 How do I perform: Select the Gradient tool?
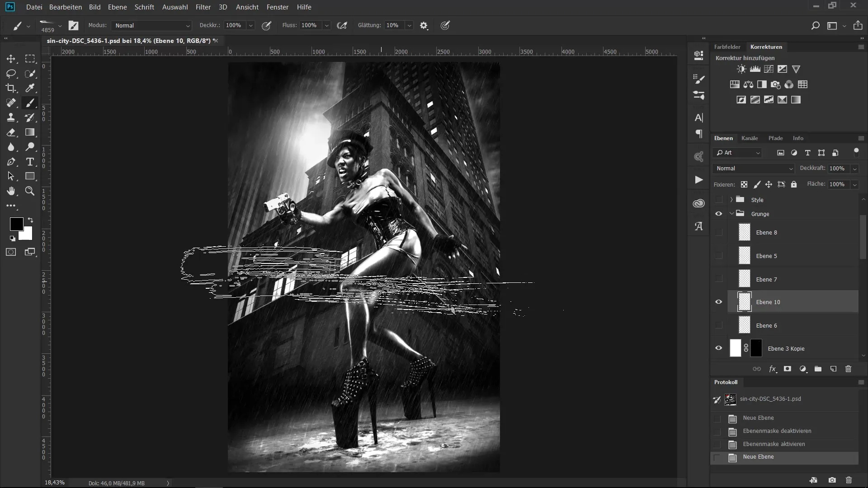tap(30, 132)
